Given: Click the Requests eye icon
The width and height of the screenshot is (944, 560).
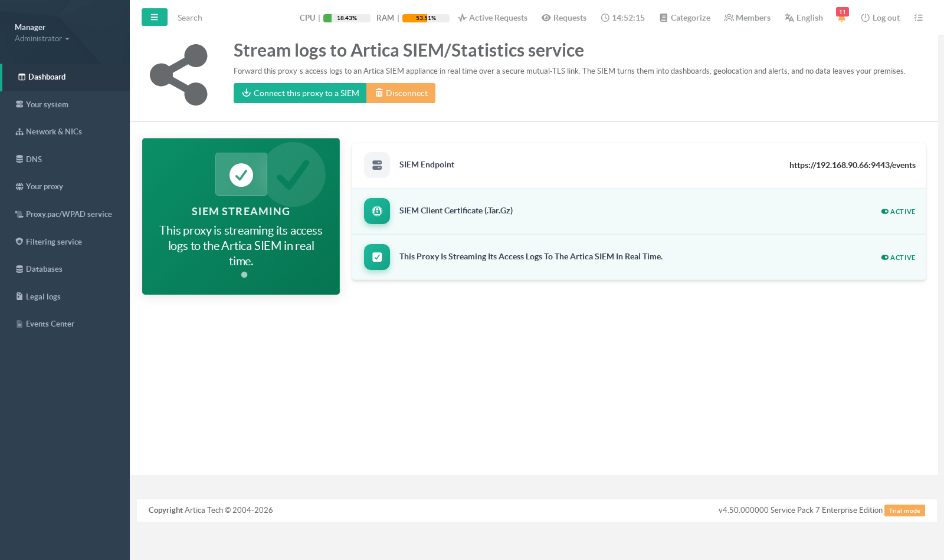Looking at the screenshot, I should 546,18.
